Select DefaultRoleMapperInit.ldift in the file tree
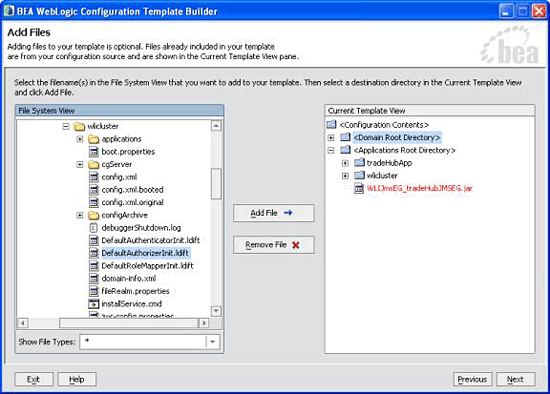Screen dimensions: 550x394 (x=147, y=266)
